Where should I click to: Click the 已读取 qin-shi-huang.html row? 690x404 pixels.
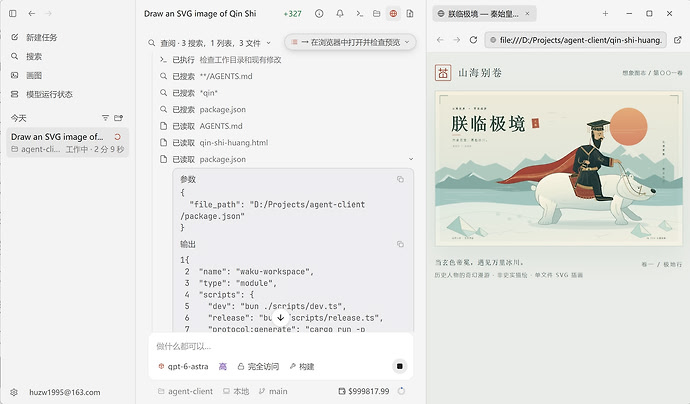coord(213,143)
